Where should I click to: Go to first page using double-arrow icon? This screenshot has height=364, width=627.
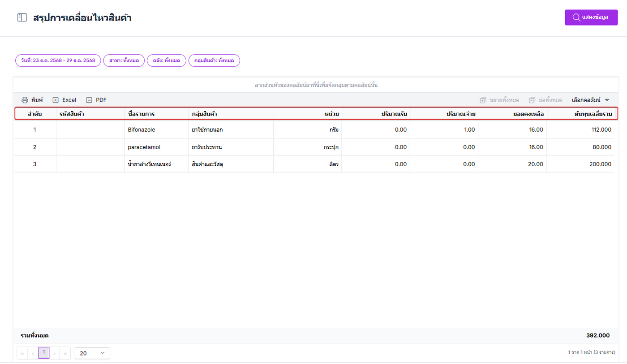[x=22, y=353]
